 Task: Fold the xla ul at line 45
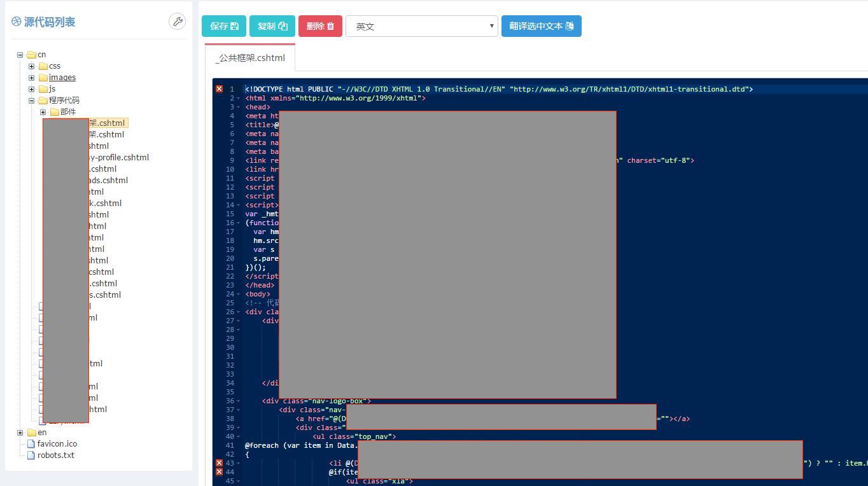coord(239,481)
